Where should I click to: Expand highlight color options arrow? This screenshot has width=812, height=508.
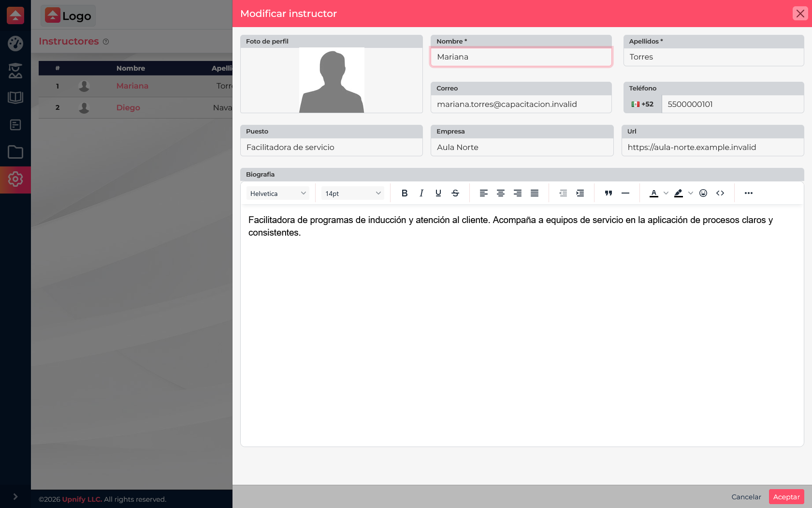point(691,193)
